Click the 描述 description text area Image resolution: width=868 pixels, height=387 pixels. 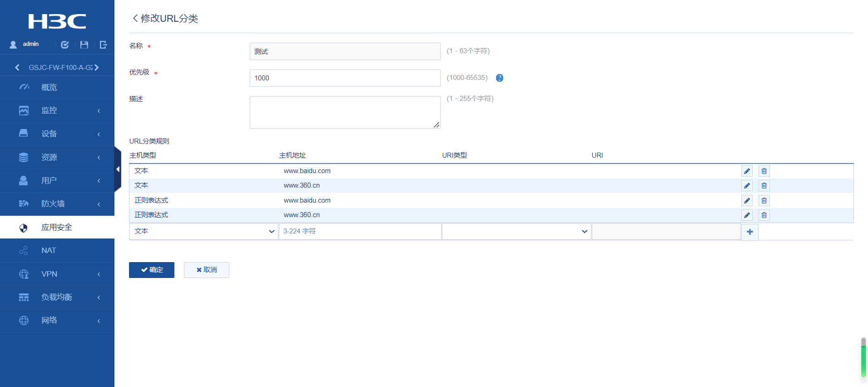(345, 112)
